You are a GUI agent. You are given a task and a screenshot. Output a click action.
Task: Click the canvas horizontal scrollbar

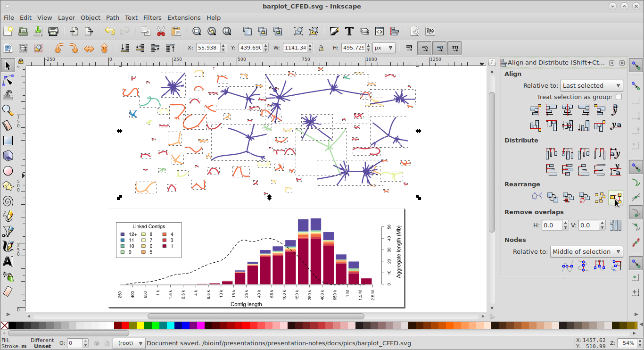click(x=256, y=316)
